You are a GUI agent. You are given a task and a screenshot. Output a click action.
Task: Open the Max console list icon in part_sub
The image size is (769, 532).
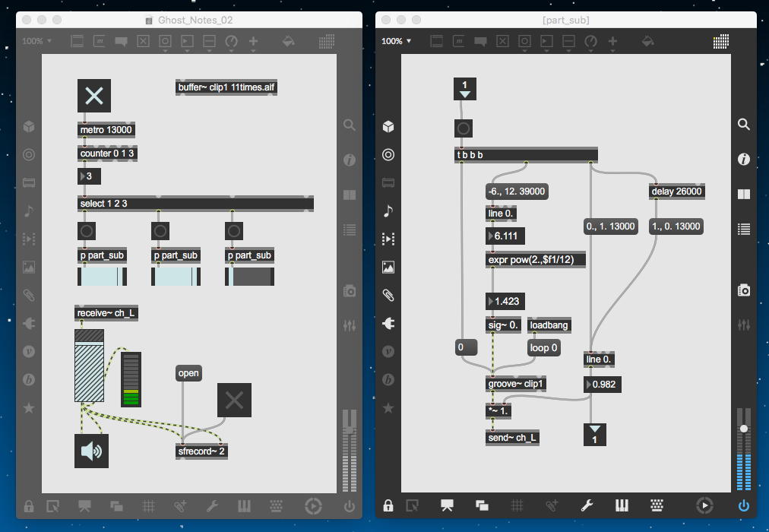click(743, 229)
